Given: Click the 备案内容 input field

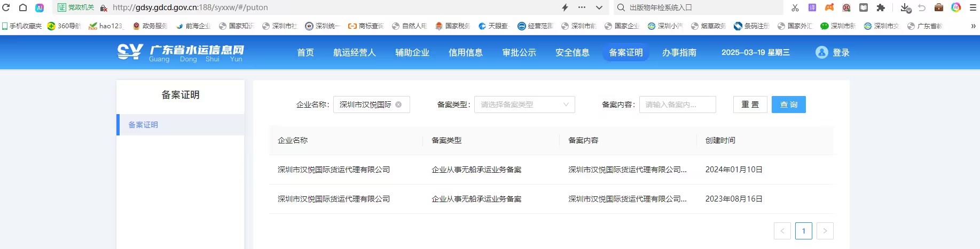Looking at the screenshot, I should click(677, 105).
